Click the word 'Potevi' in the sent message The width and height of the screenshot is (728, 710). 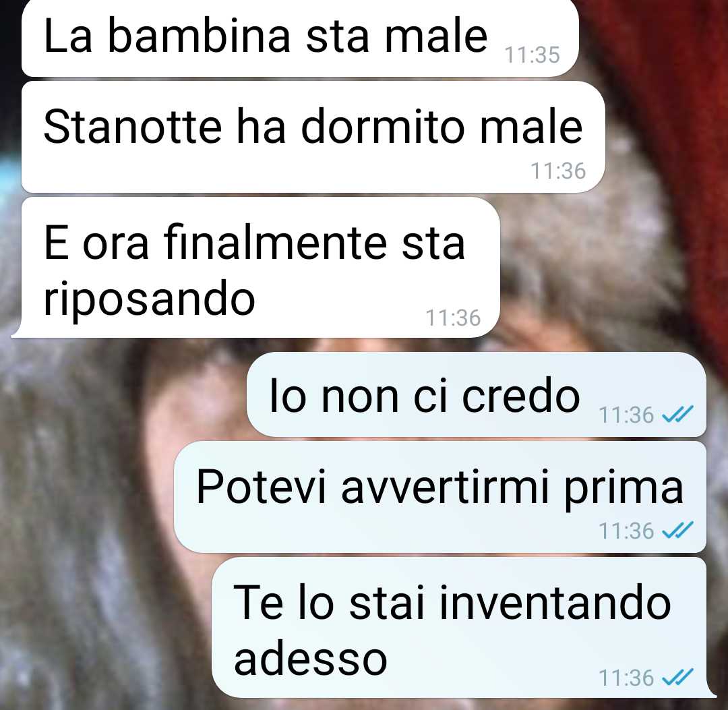pos(262,487)
